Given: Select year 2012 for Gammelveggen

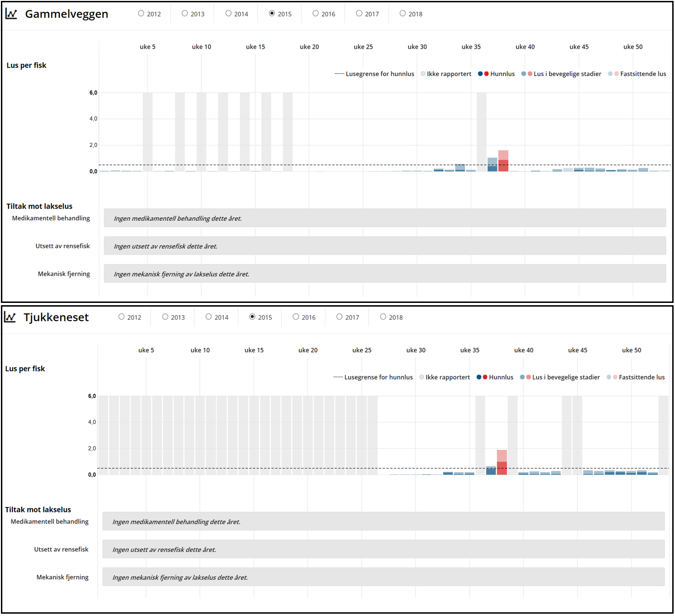Looking at the screenshot, I should (141, 13).
